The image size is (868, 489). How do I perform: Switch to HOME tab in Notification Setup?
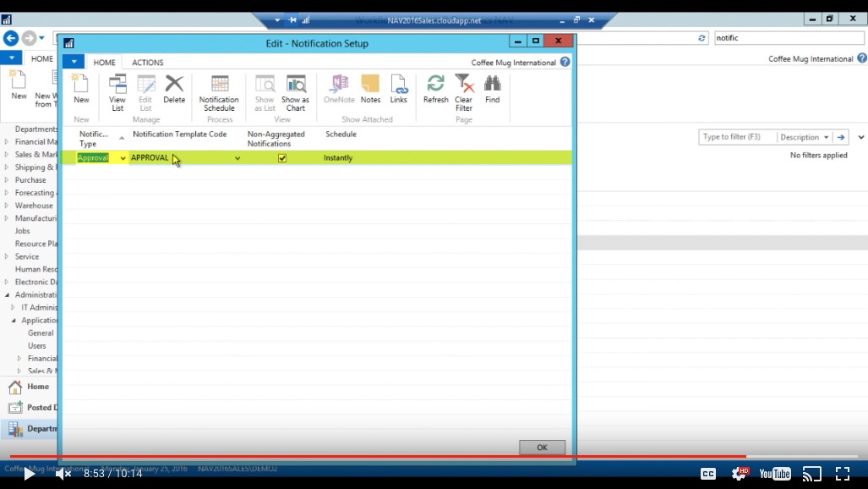pos(104,62)
